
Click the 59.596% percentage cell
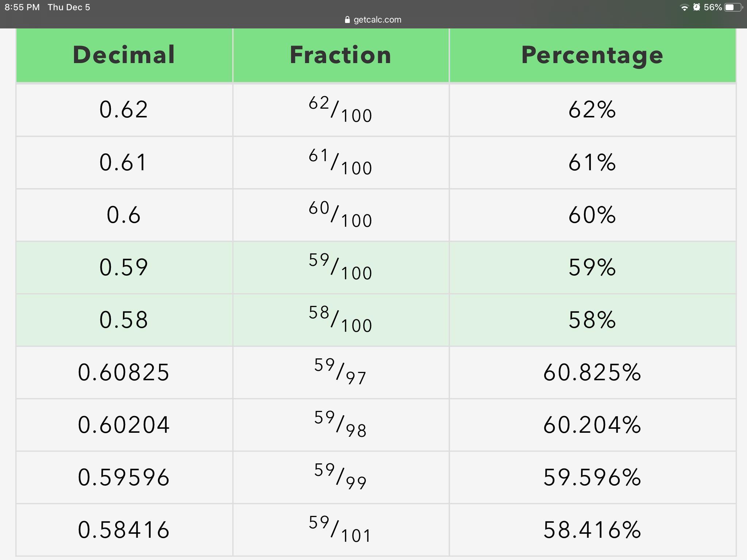pyautogui.click(x=592, y=477)
